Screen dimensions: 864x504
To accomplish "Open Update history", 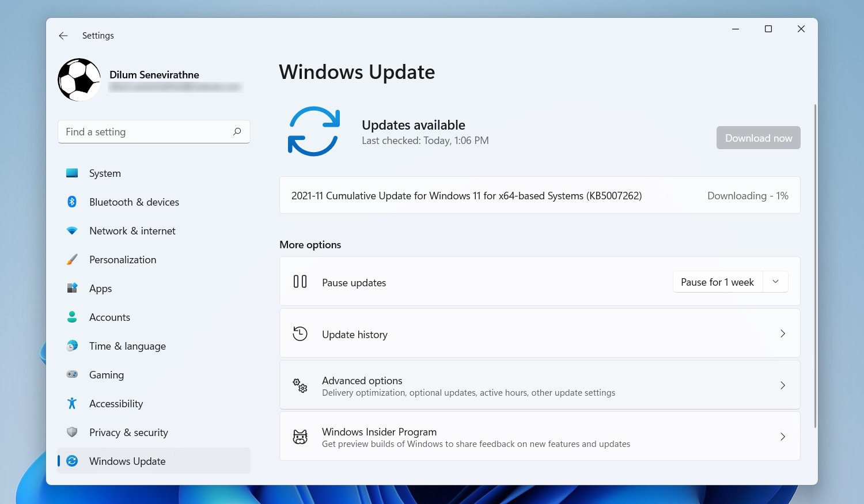I will 540,334.
